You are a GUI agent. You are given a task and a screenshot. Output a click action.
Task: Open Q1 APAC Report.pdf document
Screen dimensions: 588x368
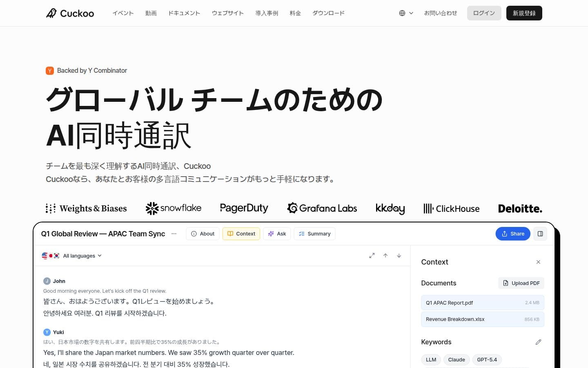pos(483,303)
